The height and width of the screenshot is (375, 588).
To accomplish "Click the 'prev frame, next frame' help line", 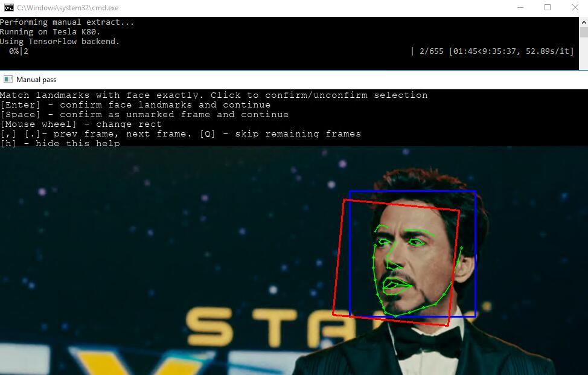I will 181,134.
